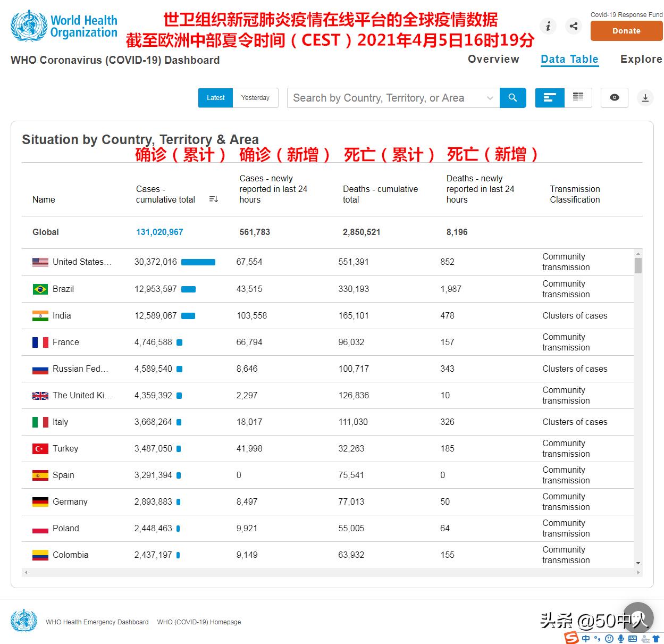
Task: Click WHO Coronavirus Dashboard title
Action: point(115,60)
